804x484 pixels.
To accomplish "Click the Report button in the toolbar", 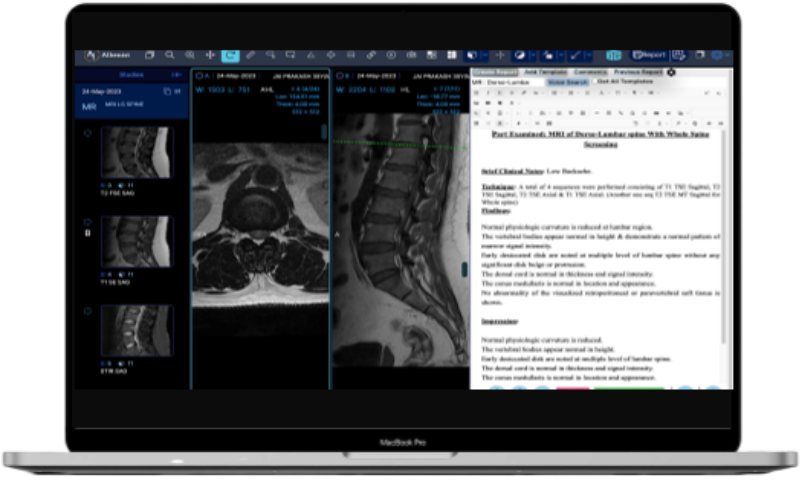I will pos(649,55).
